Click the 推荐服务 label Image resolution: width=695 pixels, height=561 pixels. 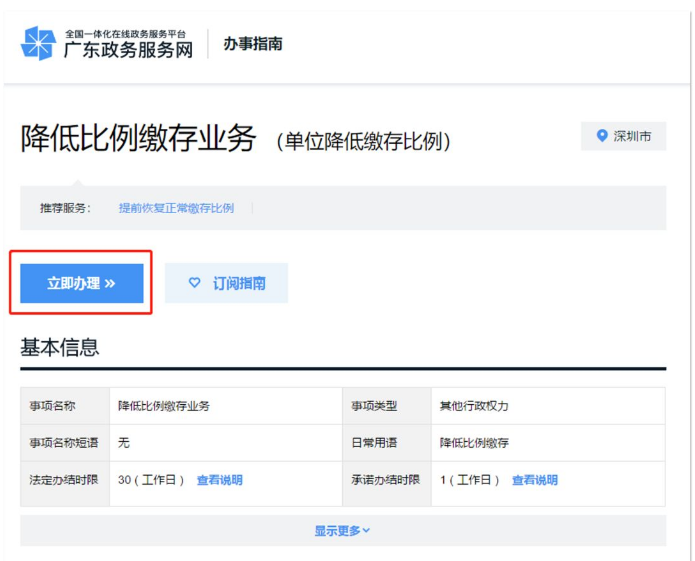point(65,208)
